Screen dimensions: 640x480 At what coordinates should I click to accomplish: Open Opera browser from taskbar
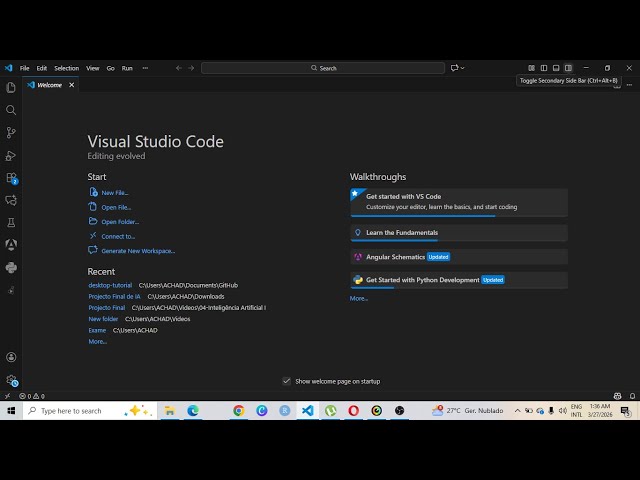click(353, 411)
